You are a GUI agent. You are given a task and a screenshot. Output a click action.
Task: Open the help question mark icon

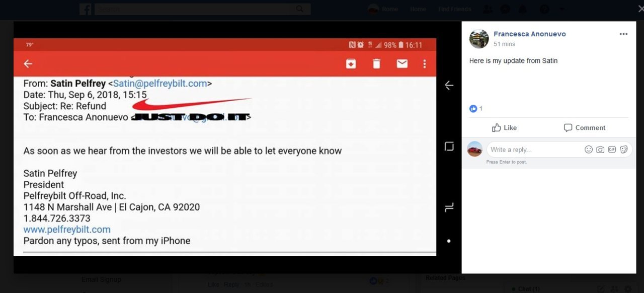(x=544, y=9)
